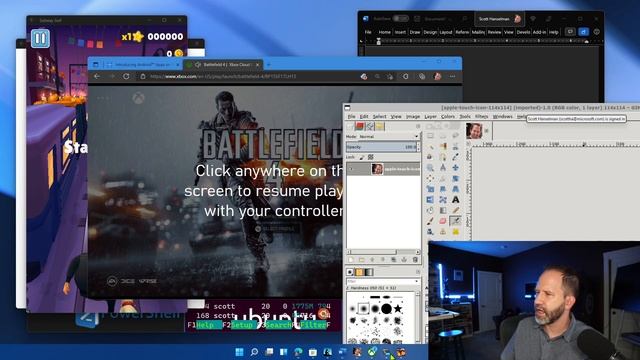640x360 pixels.
Task: Open GIMP Filters menu
Action: (x=482, y=117)
